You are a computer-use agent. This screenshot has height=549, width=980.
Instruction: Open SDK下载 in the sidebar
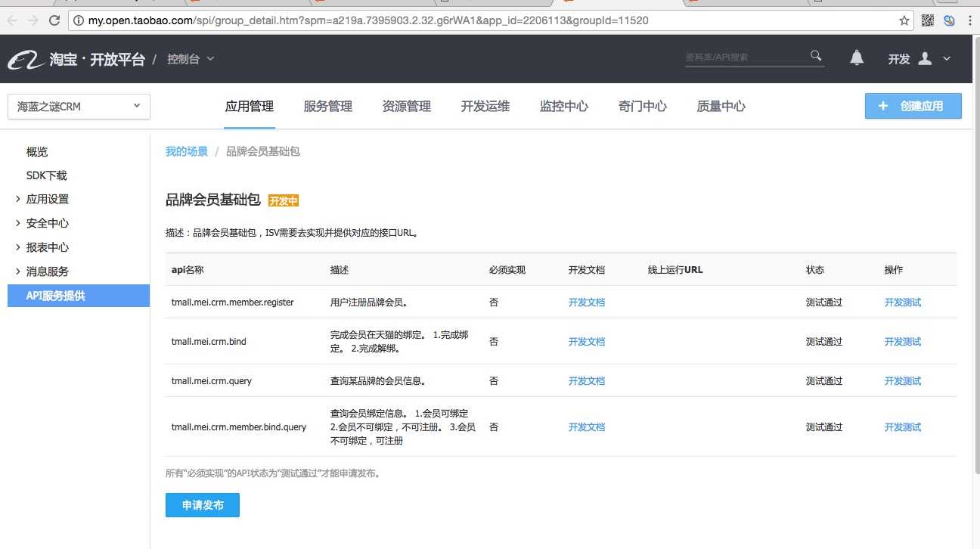[x=47, y=176]
